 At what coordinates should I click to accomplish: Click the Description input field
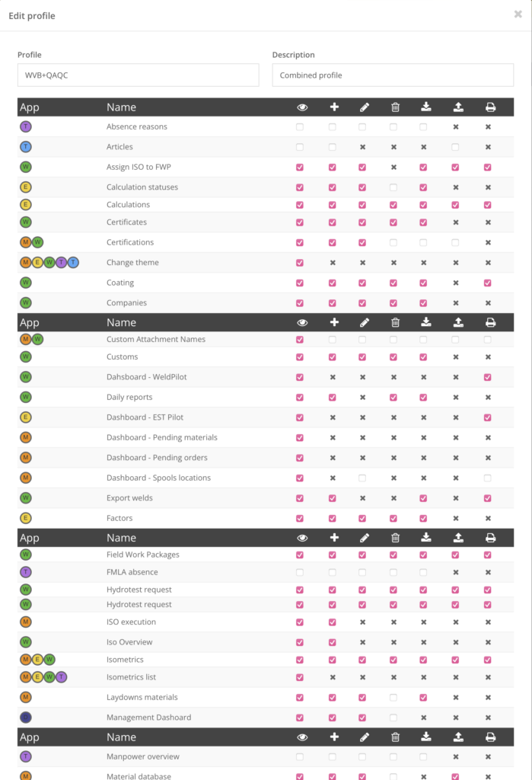393,75
